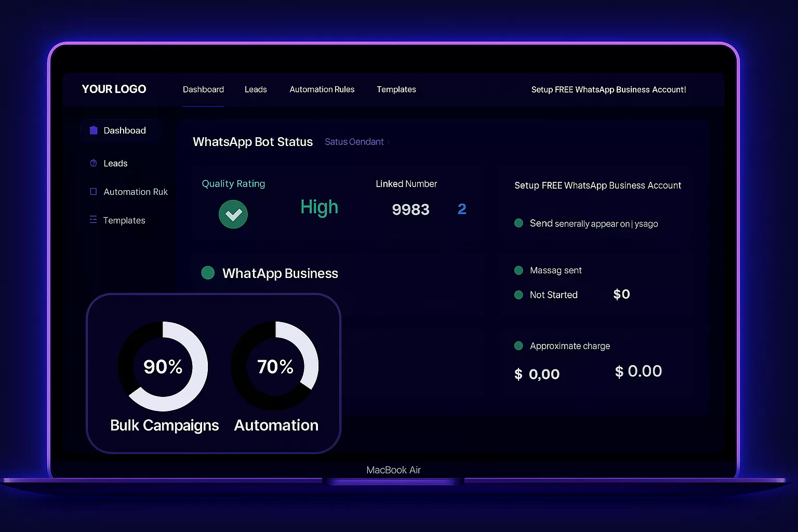Click the YOUR LOGO brand mark
Image resolution: width=798 pixels, height=532 pixels.
point(114,89)
